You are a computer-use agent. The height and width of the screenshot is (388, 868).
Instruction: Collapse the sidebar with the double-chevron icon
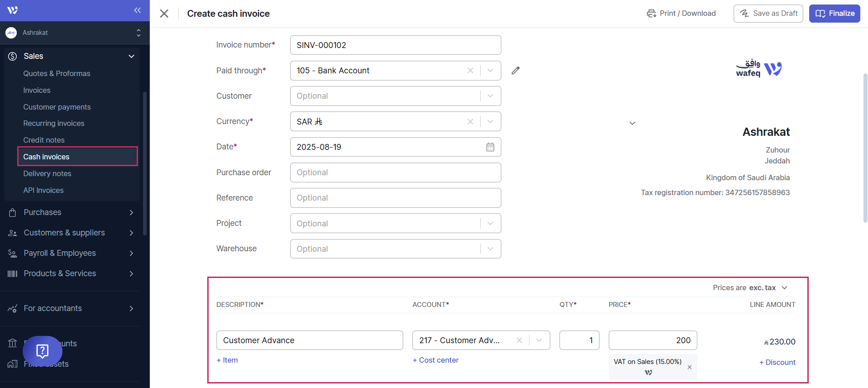click(137, 10)
